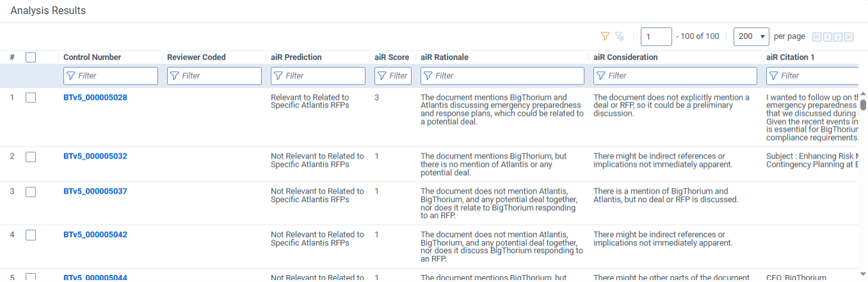Sort by the aiR Rationale column header
This screenshot has width=868, height=282.
[x=444, y=58]
